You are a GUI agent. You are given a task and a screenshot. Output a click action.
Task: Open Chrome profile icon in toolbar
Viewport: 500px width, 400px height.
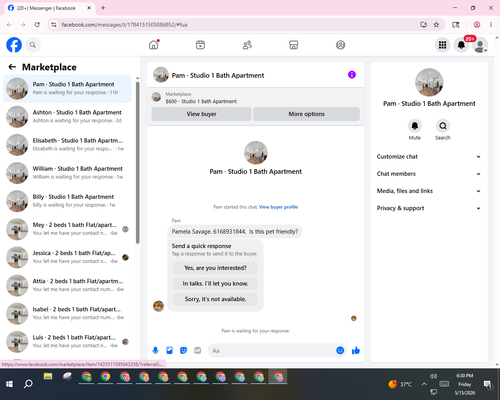point(477,25)
